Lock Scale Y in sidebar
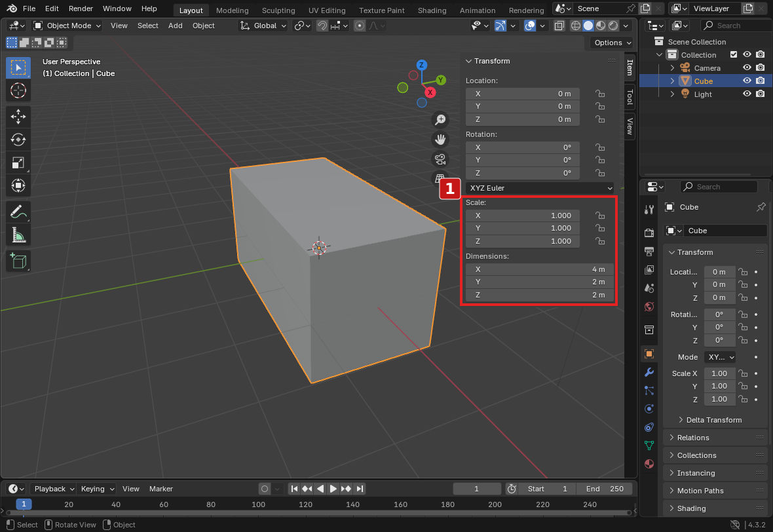 599,228
